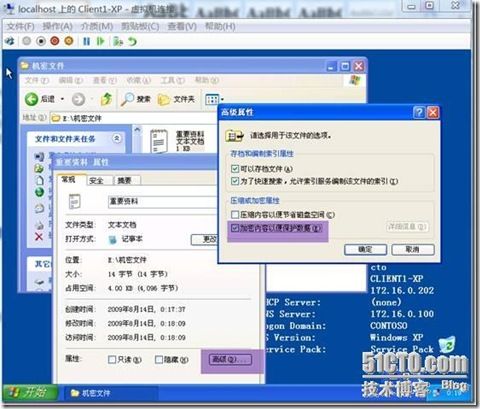Open the Explorer 收藏(A) menu

138,80
